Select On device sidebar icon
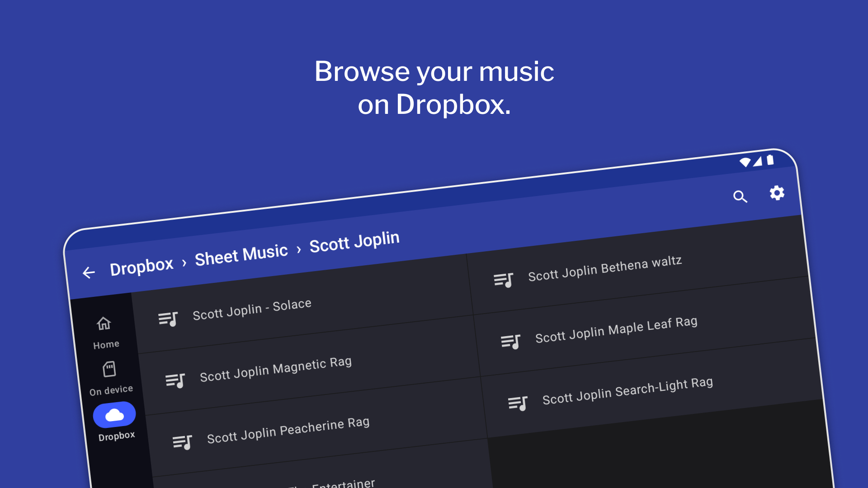 (109, 370)
